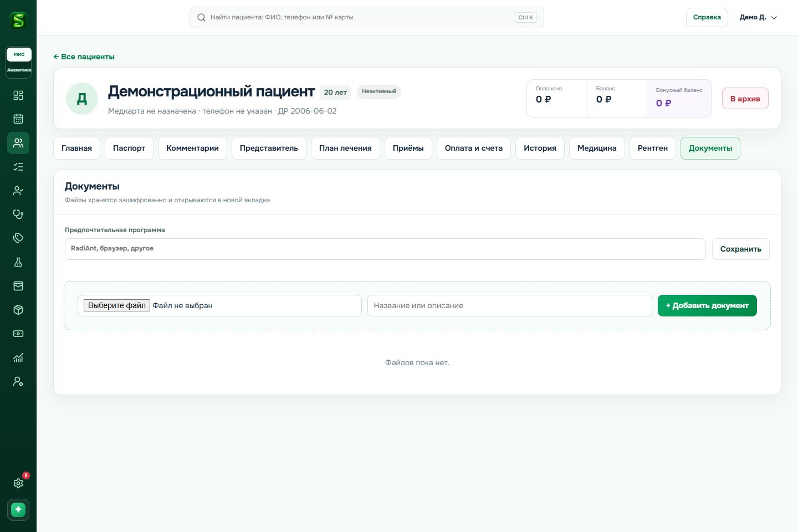Click the Название или описание field
798x532 pixels.
[x=510, y=306]
